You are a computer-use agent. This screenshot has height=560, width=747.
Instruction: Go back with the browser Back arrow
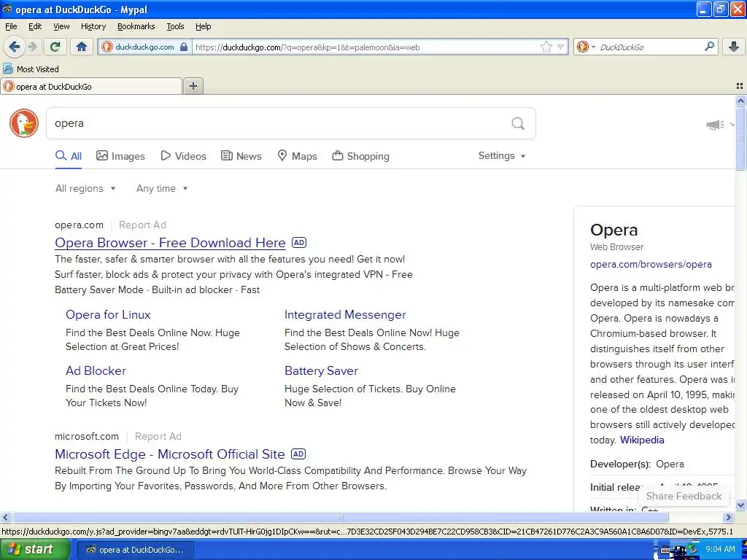pyautogui.click(x=14, y=47)
